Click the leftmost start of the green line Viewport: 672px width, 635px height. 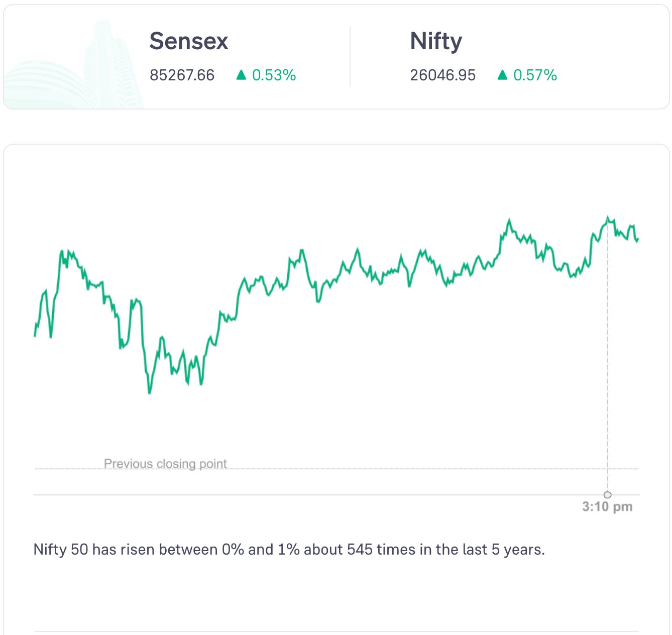click(x=35, y=336)
